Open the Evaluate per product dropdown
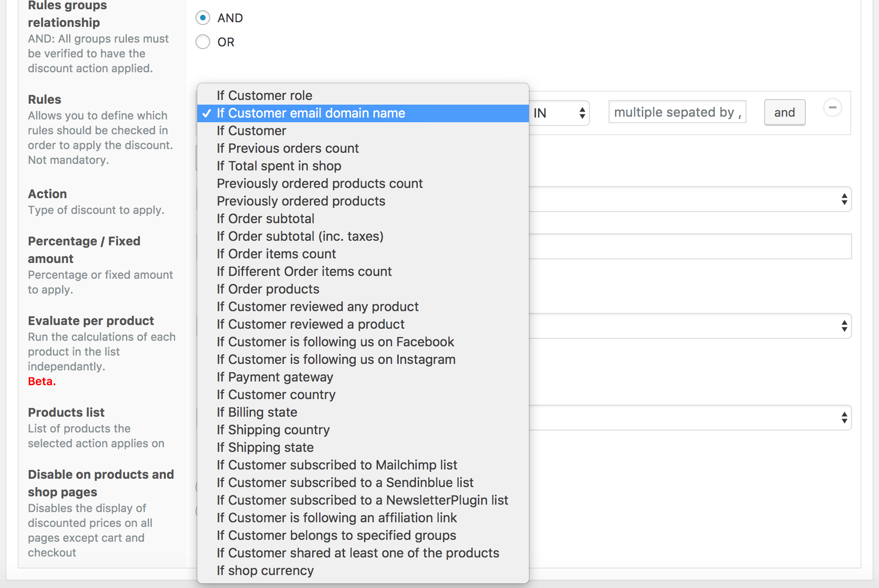The height and width of the screenshot is (588, 879). (x=690, y=326)
